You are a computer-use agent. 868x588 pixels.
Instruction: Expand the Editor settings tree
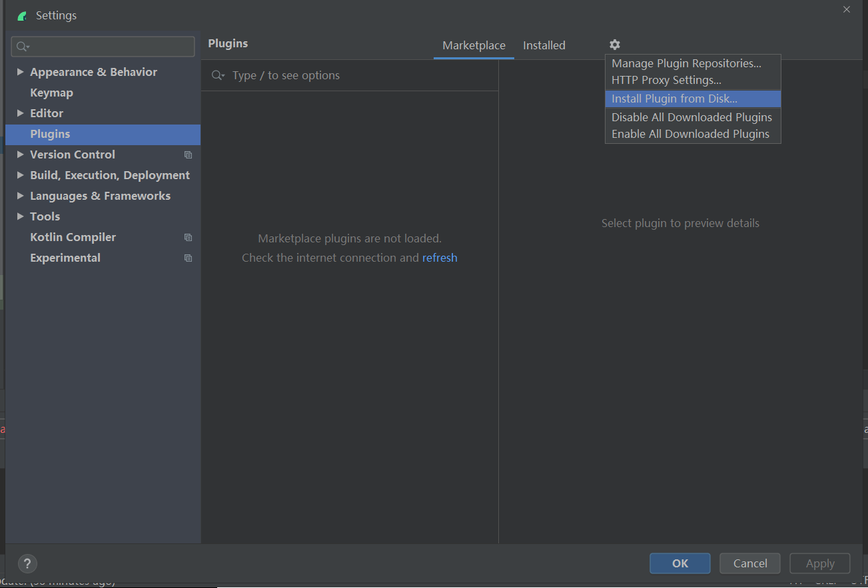(x=20, y=113)
